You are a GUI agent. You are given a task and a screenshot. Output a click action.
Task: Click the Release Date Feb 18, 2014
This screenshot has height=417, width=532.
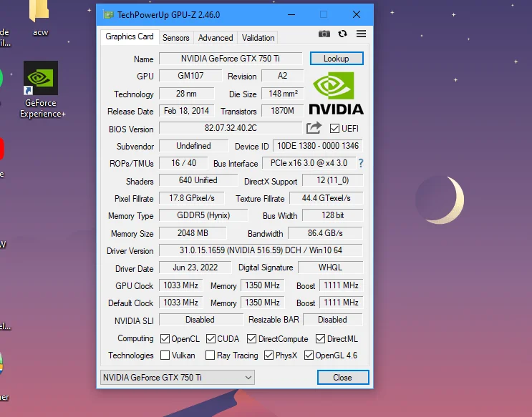tap(186, 111)
